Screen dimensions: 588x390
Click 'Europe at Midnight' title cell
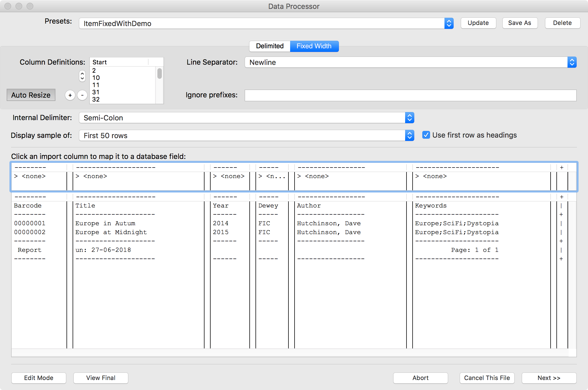point(111,232)
